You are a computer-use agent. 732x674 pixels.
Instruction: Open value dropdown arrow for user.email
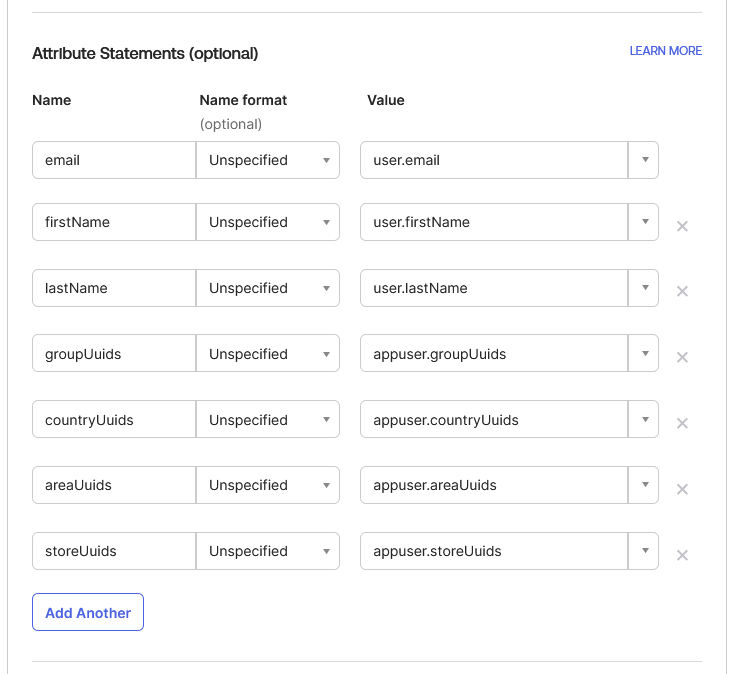tap(644, 160)
